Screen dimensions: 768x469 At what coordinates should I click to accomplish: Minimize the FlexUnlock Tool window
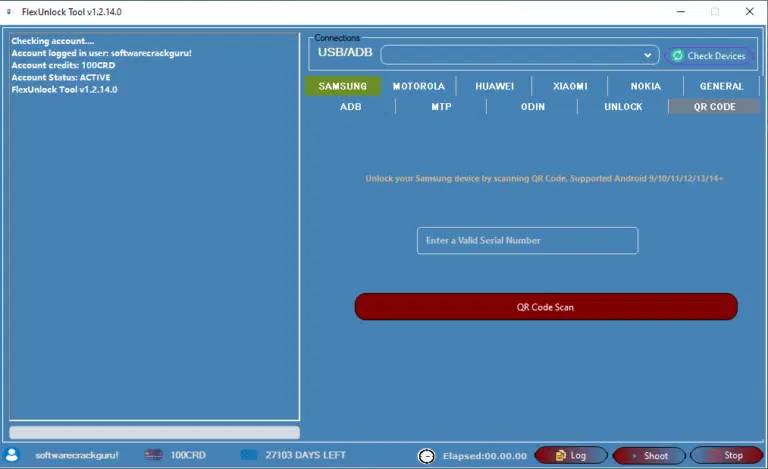tap(681, 12)
